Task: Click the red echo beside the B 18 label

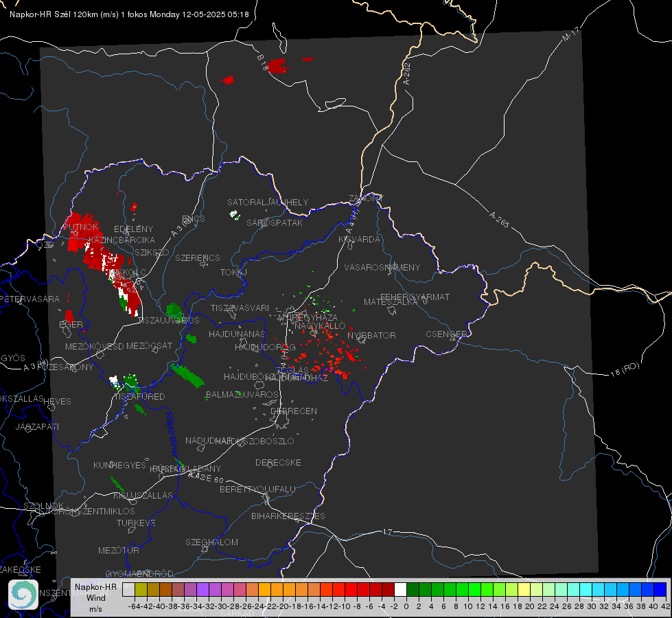Action: tap(277, 66)
